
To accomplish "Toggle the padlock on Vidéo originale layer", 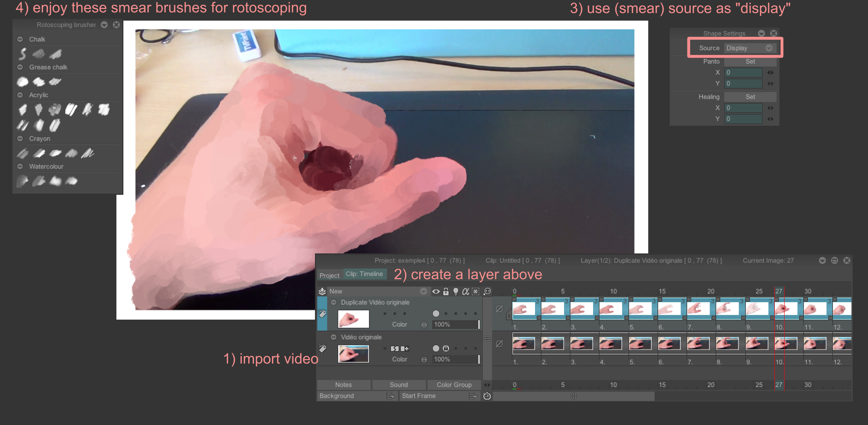I will (446, 348).
